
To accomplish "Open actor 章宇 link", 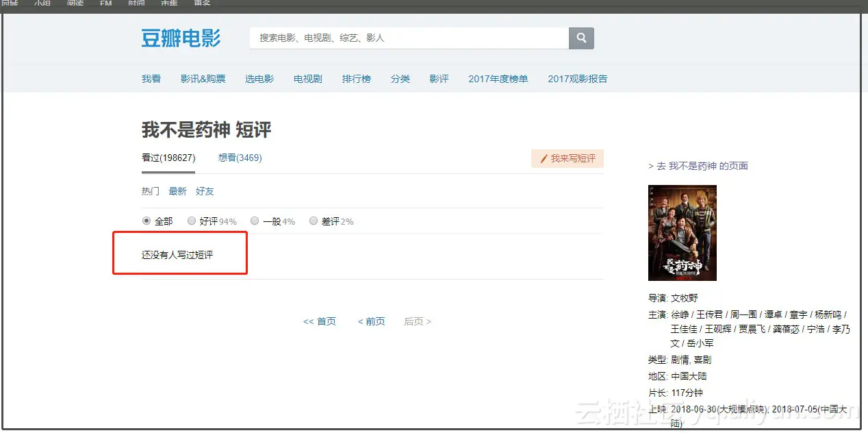I will point(798,314).
